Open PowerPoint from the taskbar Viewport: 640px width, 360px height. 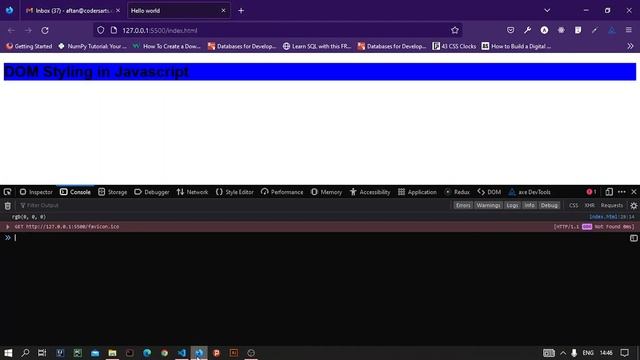pyautogui.click(x=216, y=353)
